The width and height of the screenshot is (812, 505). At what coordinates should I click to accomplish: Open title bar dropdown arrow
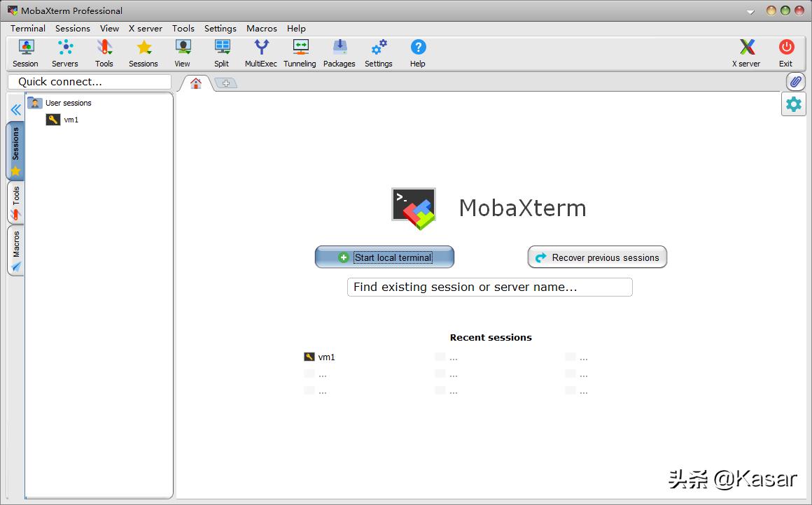[x=750, y=12]
